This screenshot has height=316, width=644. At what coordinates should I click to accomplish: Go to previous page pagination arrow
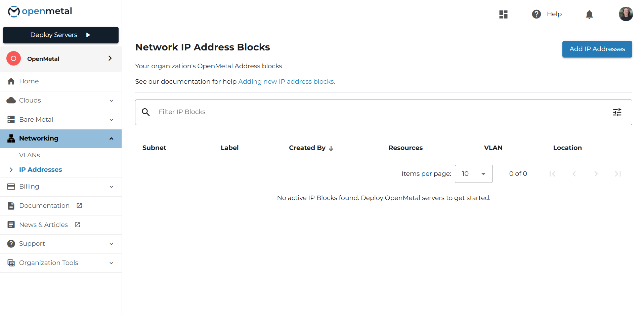point(574,174)
